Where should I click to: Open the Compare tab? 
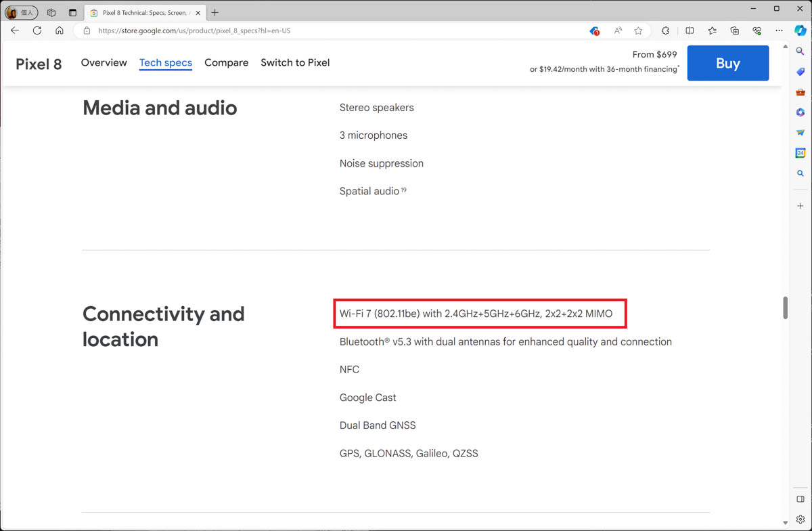tap(227, 62)
